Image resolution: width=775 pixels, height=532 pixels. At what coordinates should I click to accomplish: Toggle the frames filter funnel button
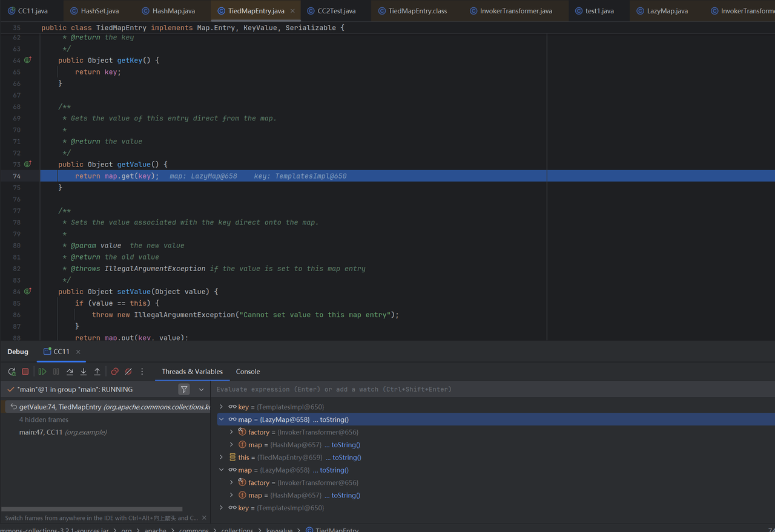coord(184,389)
